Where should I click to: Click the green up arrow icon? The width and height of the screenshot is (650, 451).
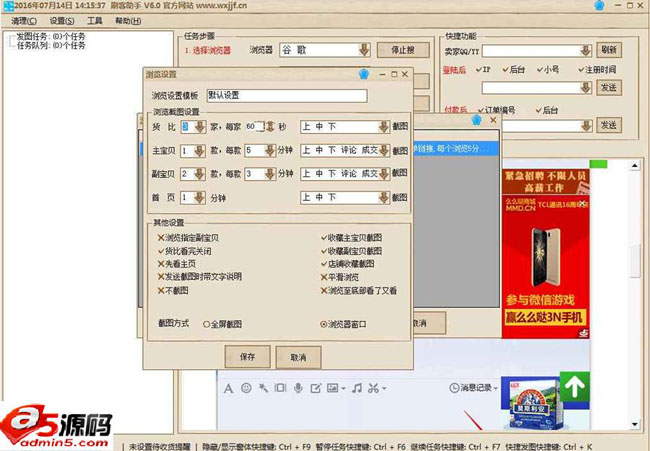(575, 387)
